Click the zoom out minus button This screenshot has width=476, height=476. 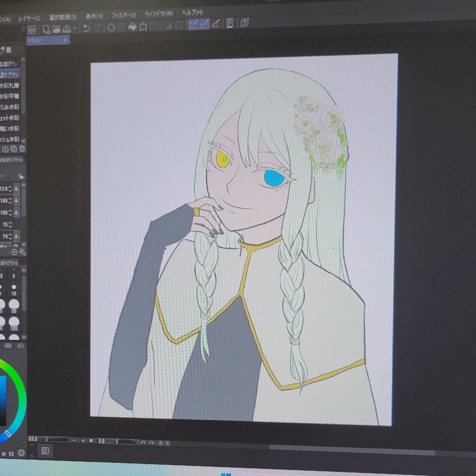pyautogui.click(x=74, y=440)
